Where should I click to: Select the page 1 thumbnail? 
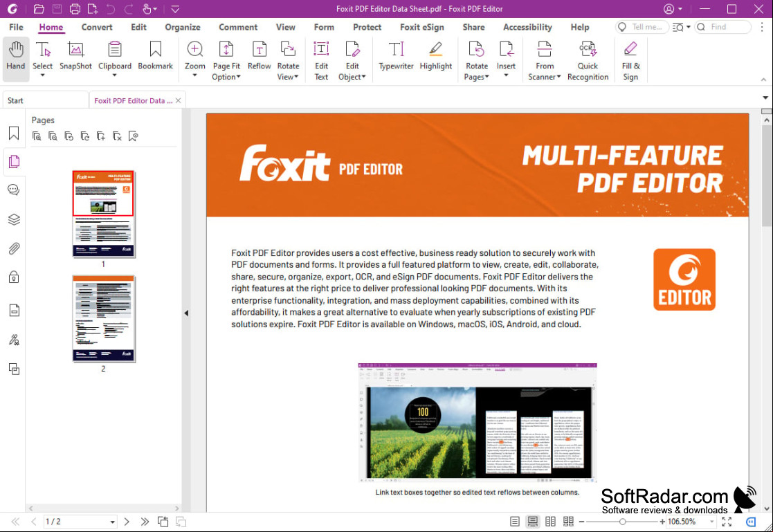pos(104,214)
